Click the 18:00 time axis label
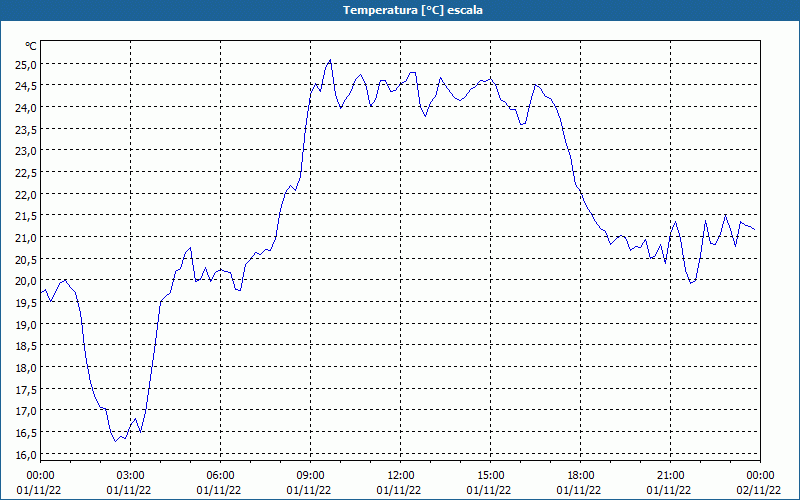Image resolution: width=800 pixels, height=500 pixels. pyautogui.click(x=581, y=476)
